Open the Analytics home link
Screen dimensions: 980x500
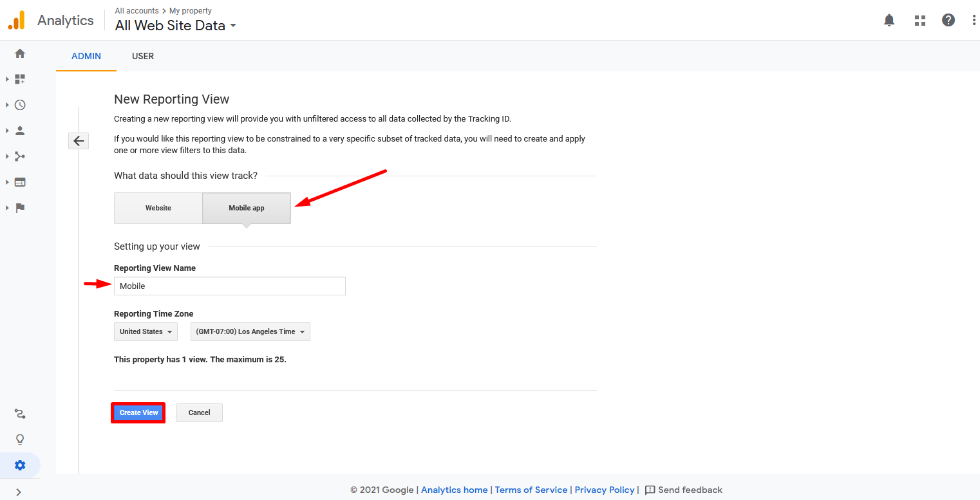click(x=455, y=490)
